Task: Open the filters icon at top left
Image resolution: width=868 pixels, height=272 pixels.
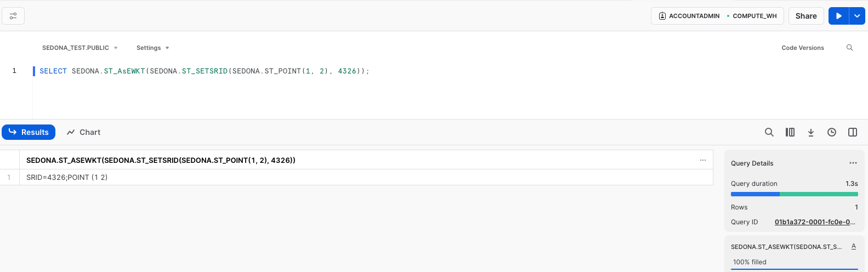Action: [13, 16]
